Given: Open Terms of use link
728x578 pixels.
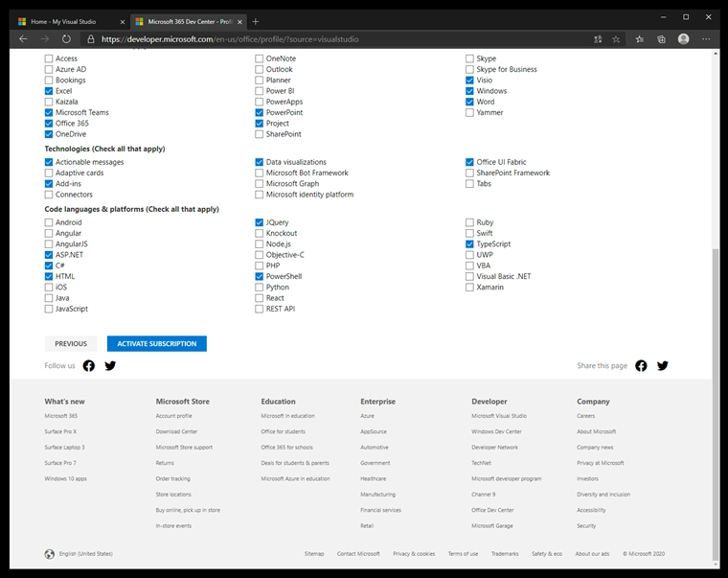Looking at the screenshot, I should [463, 554].
